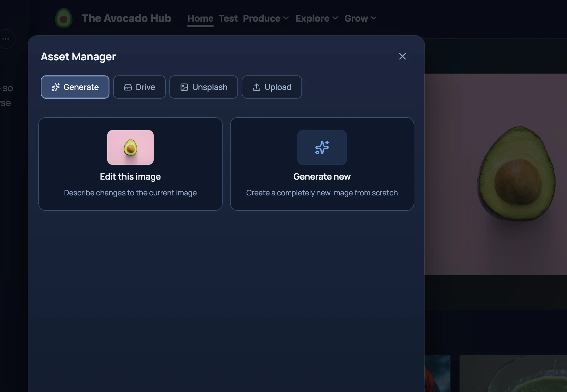Choose the Edit this image card
This screenshot has height=392, width=567.
point(130,164)
